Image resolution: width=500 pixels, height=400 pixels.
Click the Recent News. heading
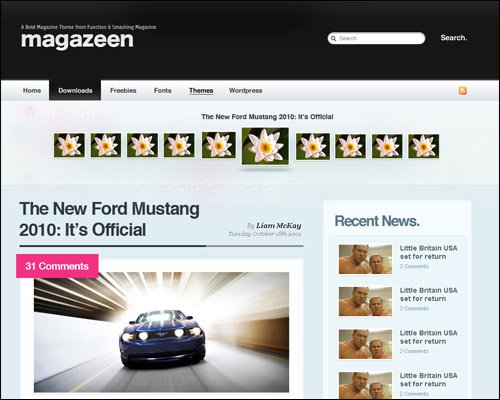(x=377, y=221)
